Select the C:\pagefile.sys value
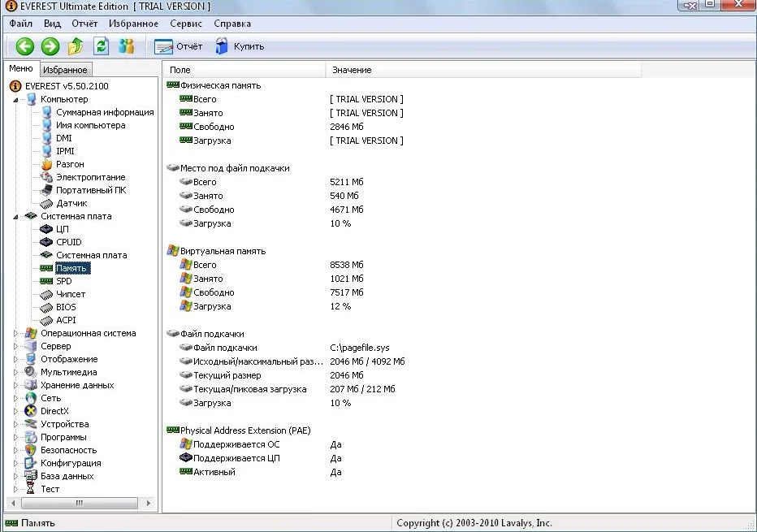The height and width of the screenshot is (532, 757). coord(360,348)
